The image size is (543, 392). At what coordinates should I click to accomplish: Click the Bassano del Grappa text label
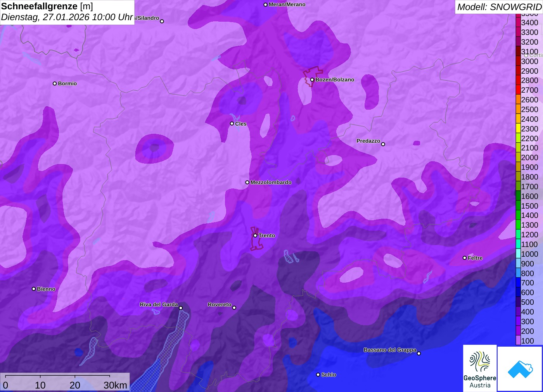pyautogui.click(x=390, y=350)
